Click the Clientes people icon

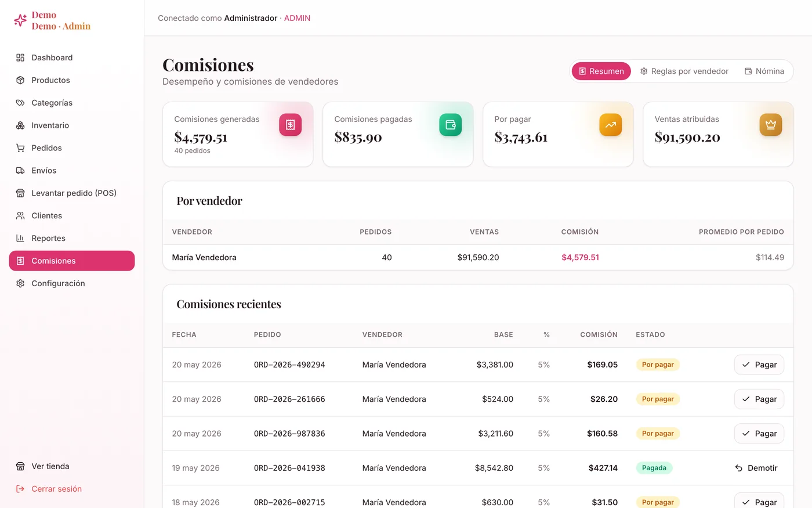[x=20, y=216]
